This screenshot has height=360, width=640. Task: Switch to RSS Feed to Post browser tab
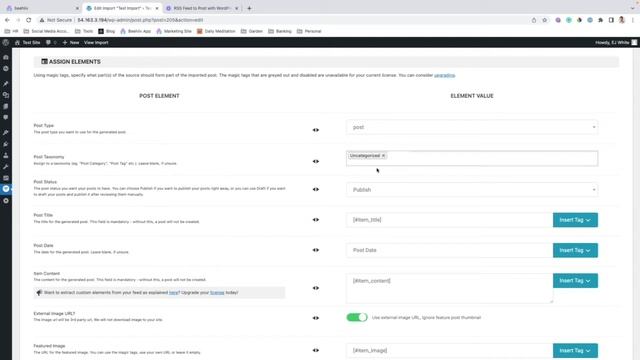click(202, 8)
